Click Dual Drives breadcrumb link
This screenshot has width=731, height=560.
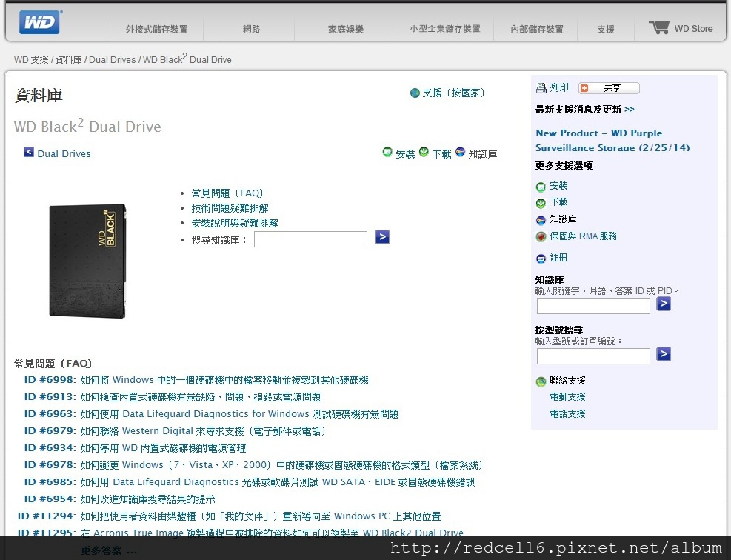113,60
